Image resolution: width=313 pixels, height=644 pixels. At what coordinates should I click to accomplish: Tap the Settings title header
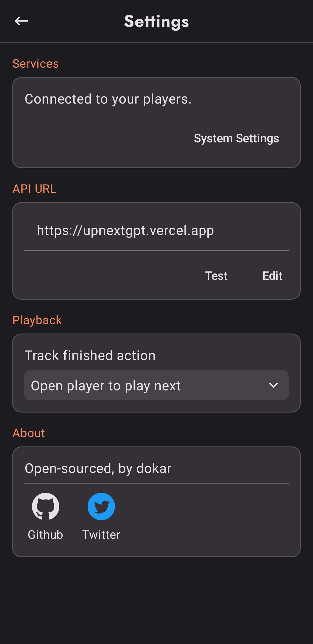(x=156, y=21)
